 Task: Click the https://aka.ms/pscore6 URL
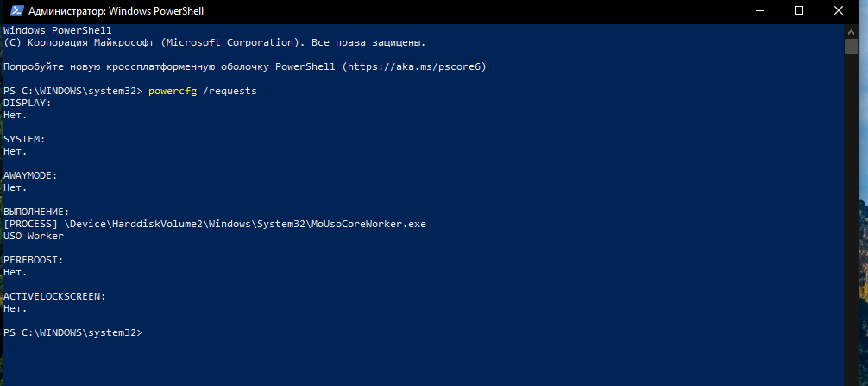[x=415, y=66]
